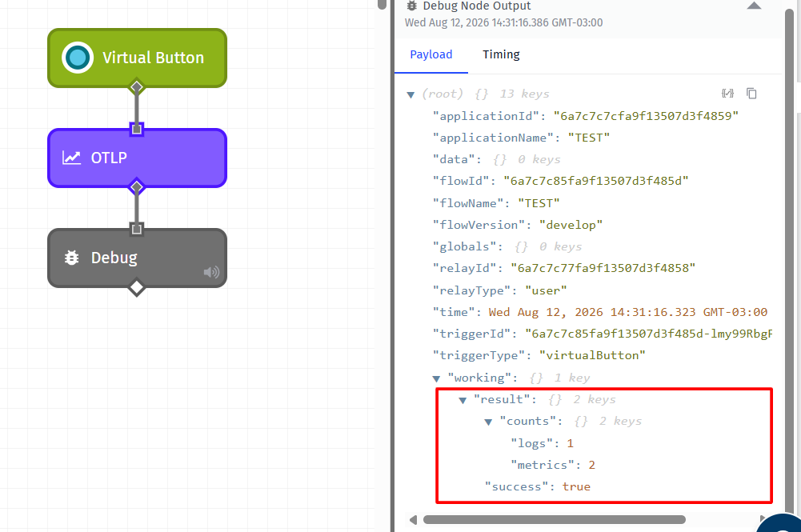The image size is (801, 532).
Task: Click the horizontal scrollbar in payload panel
Action: point(555,520)
